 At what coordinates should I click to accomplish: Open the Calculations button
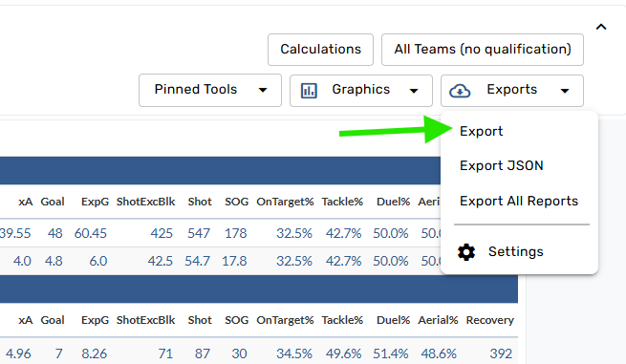320,50
